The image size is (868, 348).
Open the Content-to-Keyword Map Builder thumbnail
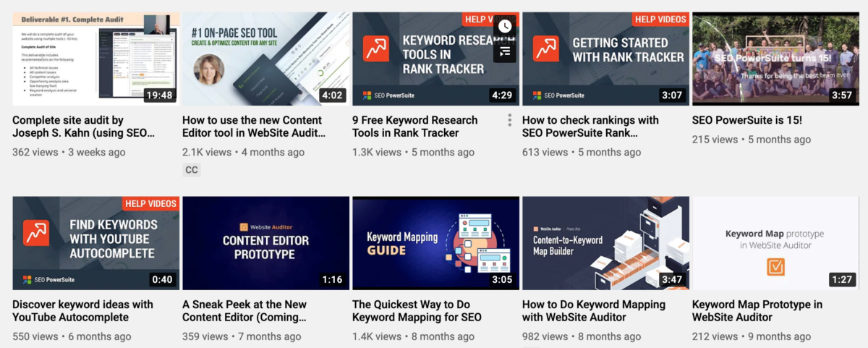(605, 243)
